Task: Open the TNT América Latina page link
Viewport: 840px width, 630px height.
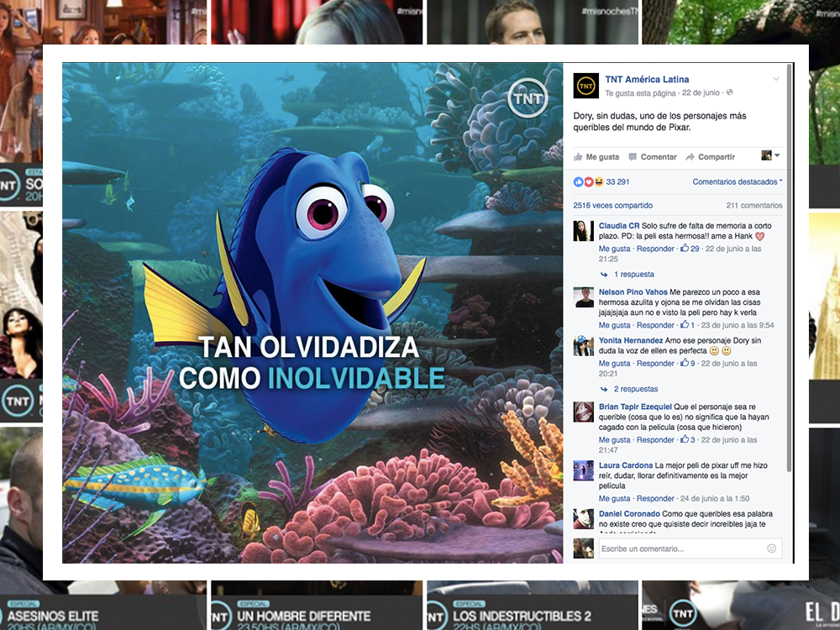Action: click(647, 79)
